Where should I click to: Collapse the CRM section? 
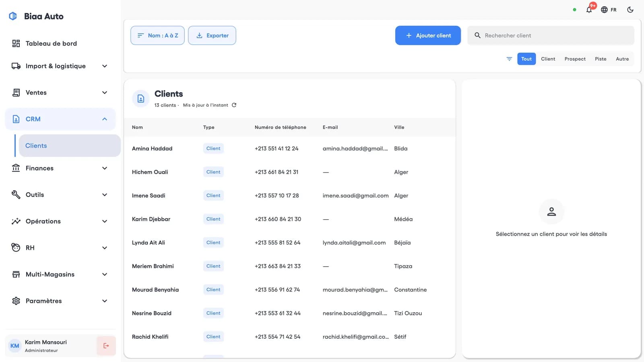(x=60, y=119)
